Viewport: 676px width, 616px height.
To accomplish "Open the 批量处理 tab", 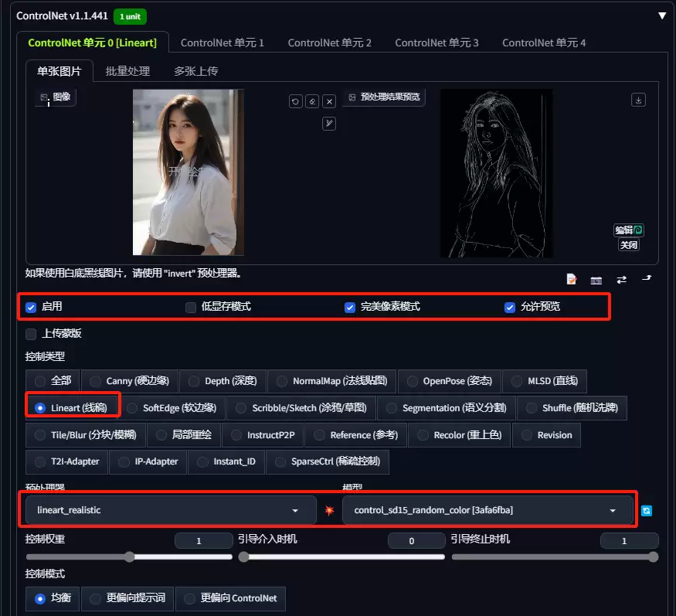I will click(x=127, y=71).
